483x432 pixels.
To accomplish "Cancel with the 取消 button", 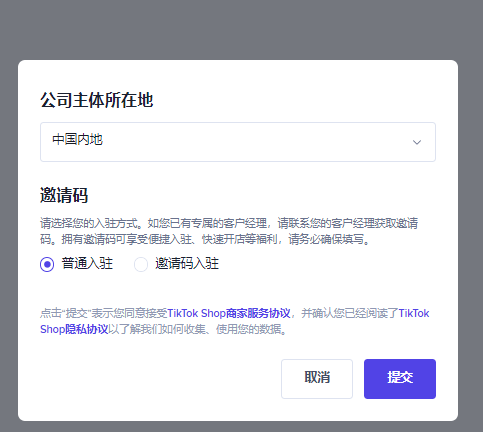I will point(317,379).
